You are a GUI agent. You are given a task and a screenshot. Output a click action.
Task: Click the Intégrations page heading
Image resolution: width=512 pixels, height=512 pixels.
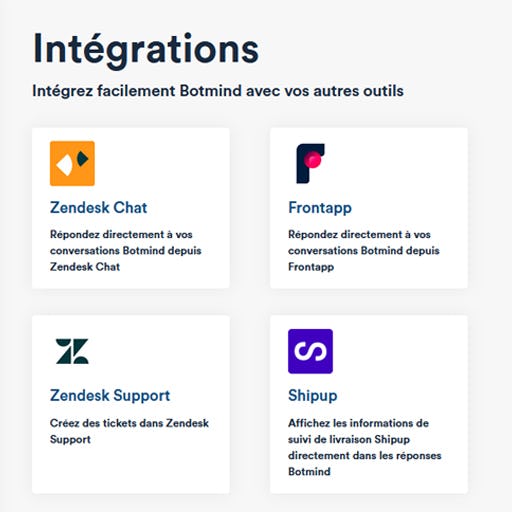coord(146,50)
